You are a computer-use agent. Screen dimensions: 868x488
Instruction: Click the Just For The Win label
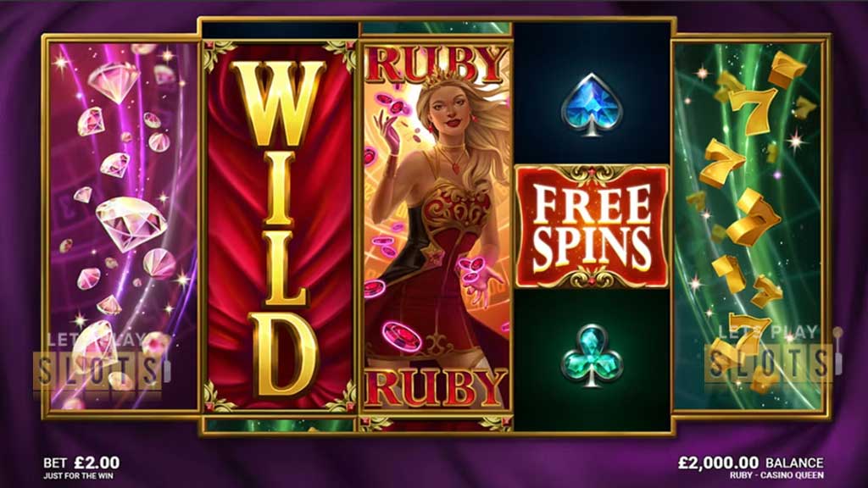[78, 476]
